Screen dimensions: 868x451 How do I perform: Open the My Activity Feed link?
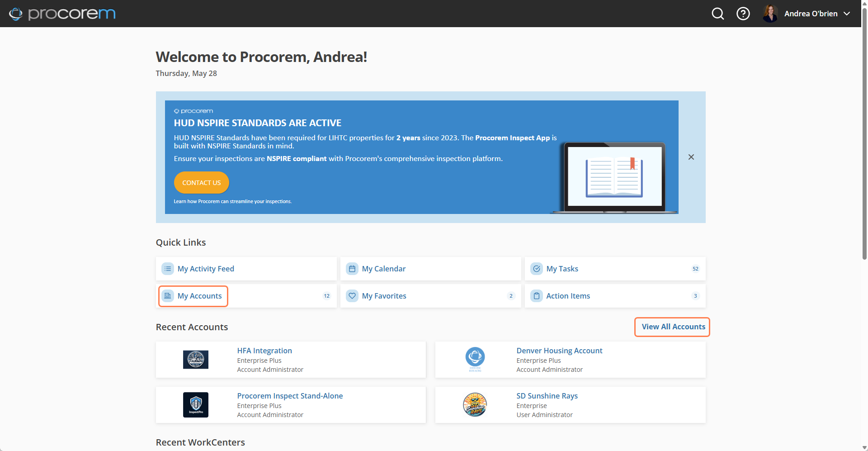coord(206,269)
